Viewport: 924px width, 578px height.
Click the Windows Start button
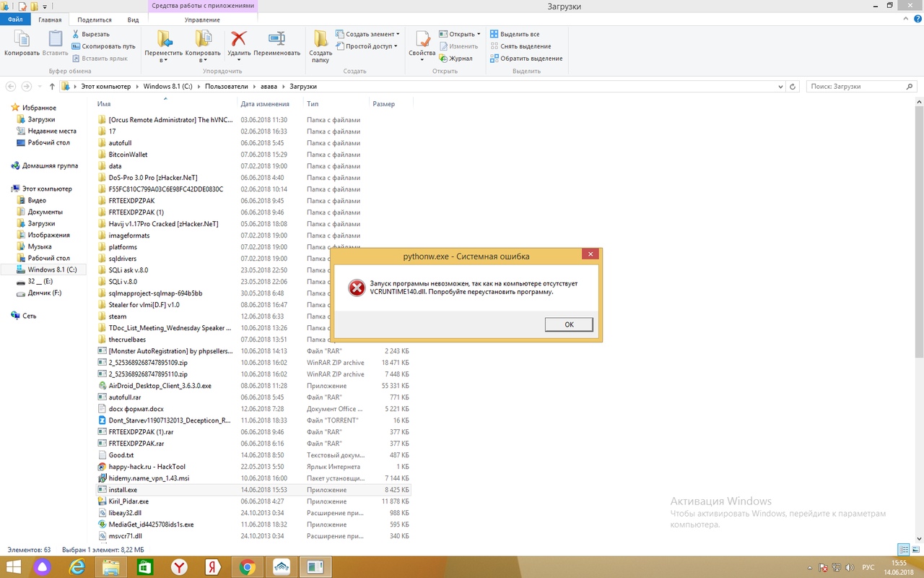(14, 567)
